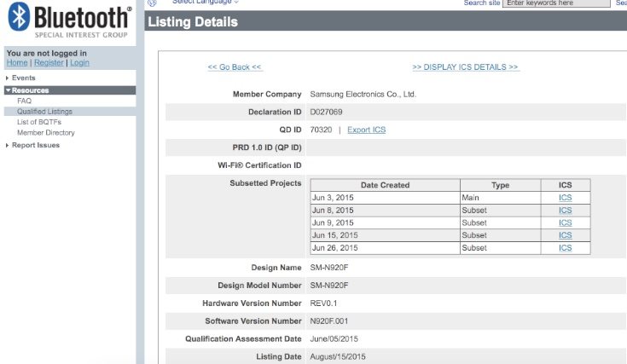Screen dimensions: 627x364
Task: Go back using the Go Back link
Action: click(x=235, y=67)
